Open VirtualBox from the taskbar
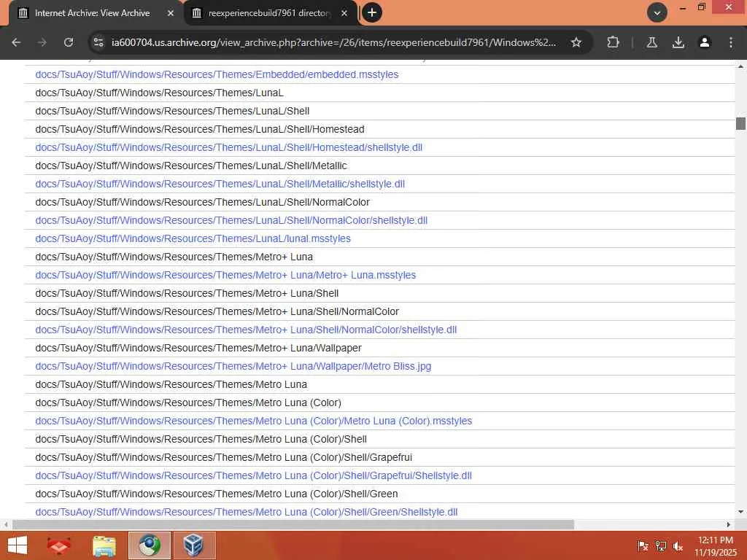This screenshot has width=747, height=560. point(194,545)
